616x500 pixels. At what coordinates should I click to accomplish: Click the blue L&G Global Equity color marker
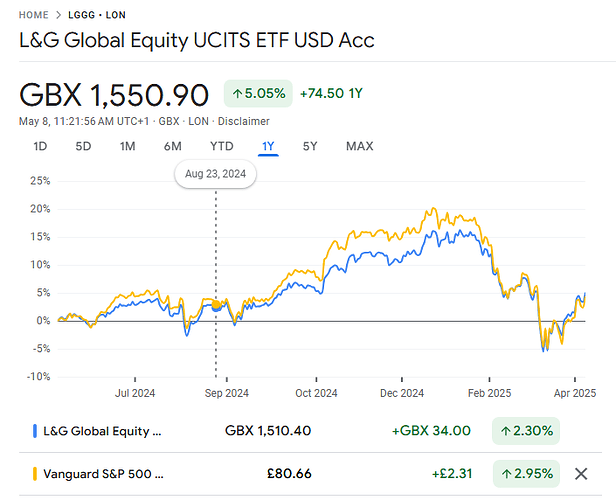35,431
